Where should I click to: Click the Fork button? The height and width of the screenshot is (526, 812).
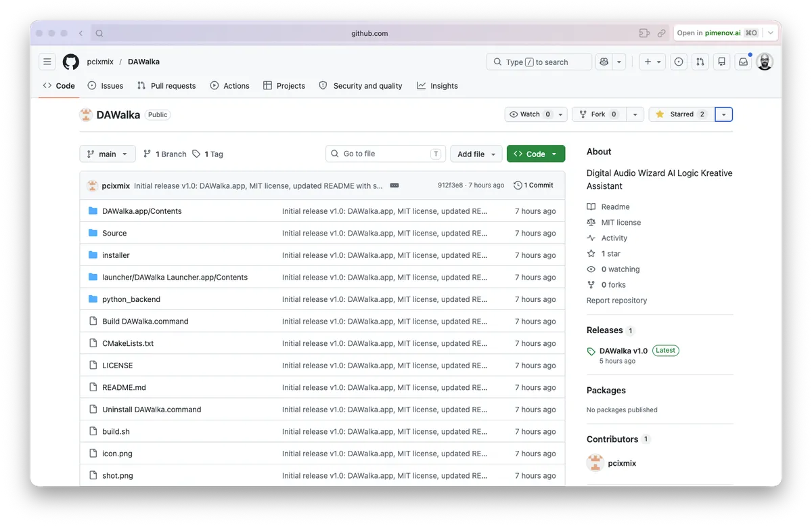(x=599, y=114)
